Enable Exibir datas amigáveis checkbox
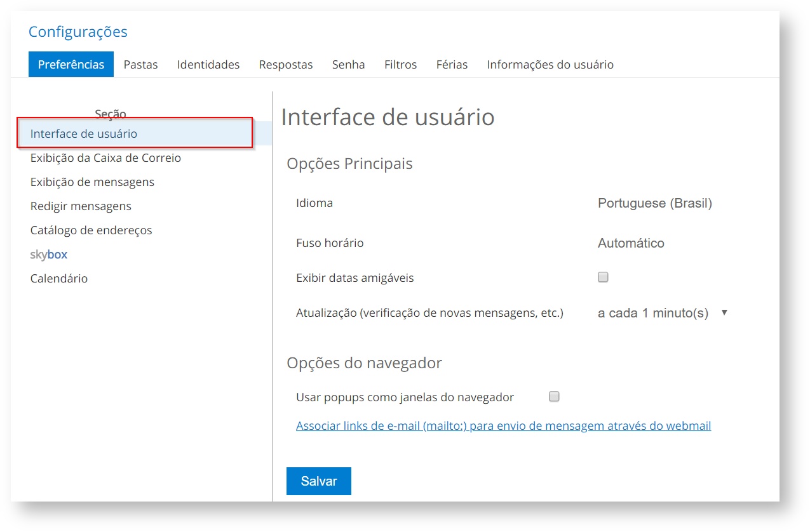This screenshot has height=532, width=810. pyautogui.click(x=603, y=277)
